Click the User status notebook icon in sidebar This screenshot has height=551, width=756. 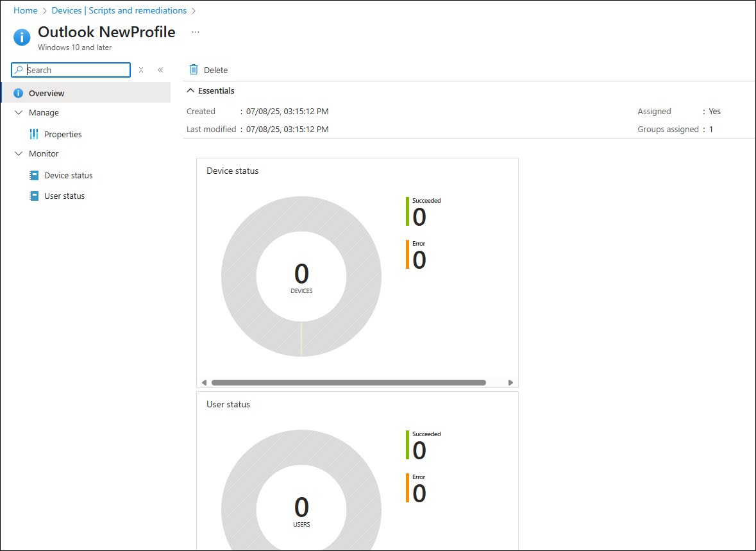coord(34,196)
